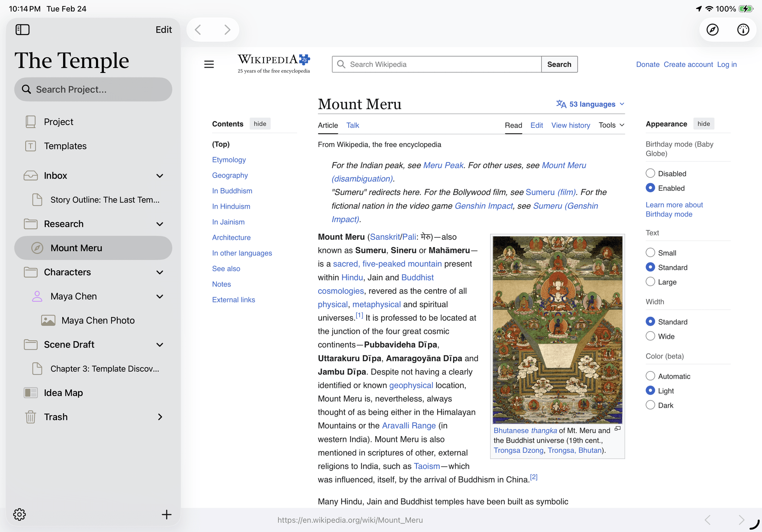Set text size to Standard

650,267
